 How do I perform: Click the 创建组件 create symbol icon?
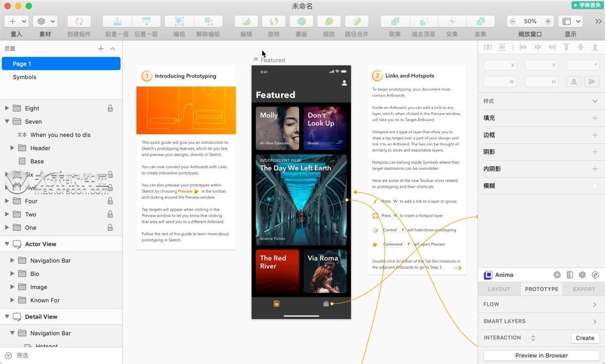[x=79, y=21]
